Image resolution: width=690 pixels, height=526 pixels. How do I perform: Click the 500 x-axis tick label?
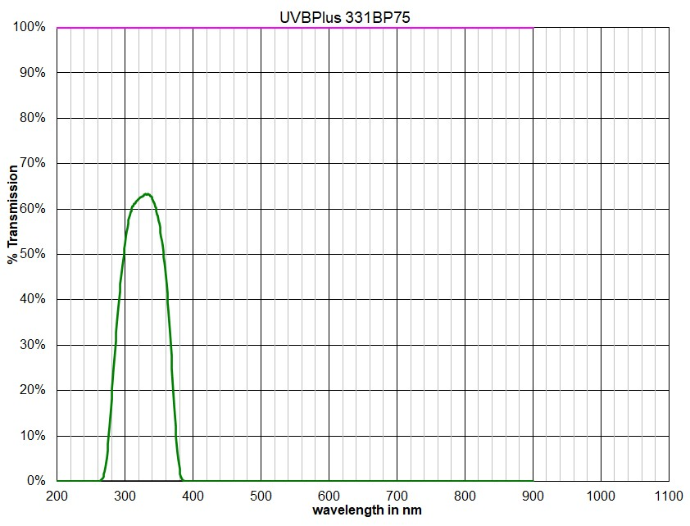(x=260, y=496)
